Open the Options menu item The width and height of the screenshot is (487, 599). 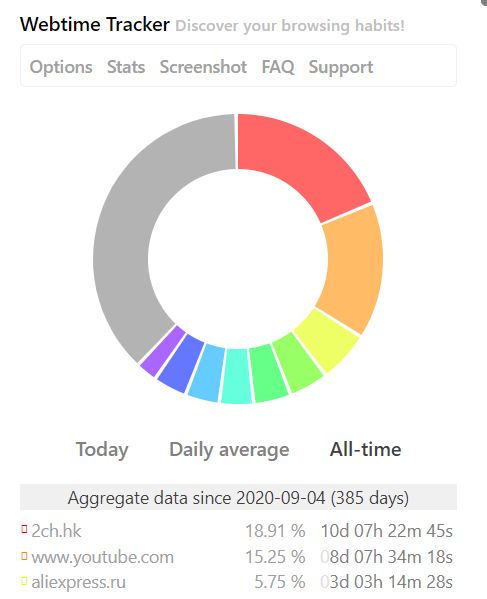[x=61, y=67]
